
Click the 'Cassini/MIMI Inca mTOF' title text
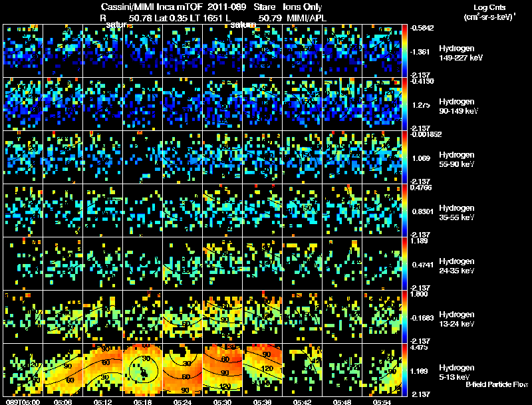[152, 7]
